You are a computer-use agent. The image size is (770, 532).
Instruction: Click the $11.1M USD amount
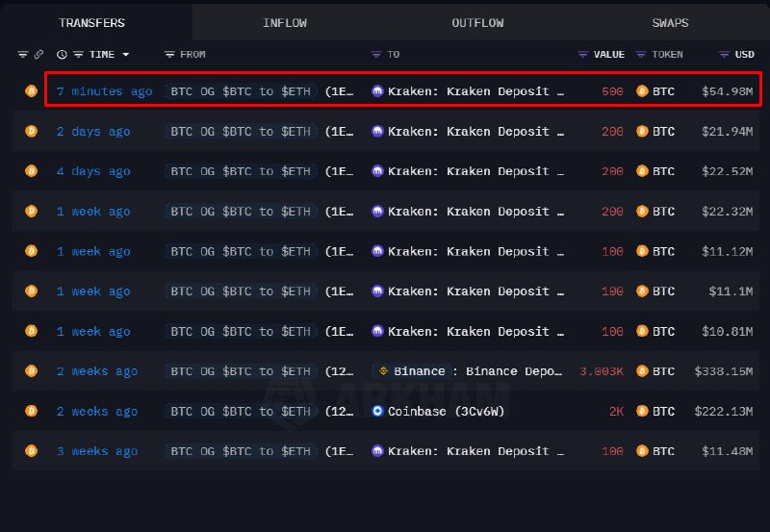click(x=731, y=291)
